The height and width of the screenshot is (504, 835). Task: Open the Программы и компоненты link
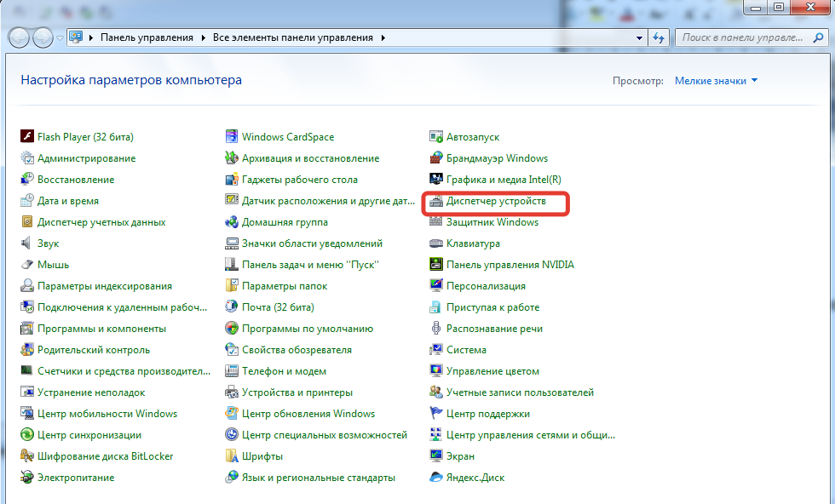[x=101, y=329]
